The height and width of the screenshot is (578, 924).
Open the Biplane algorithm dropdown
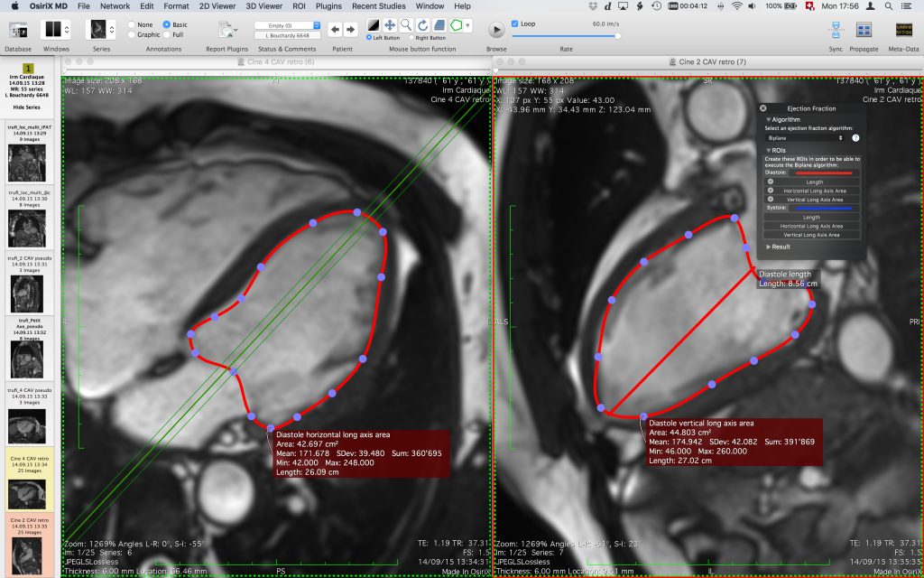pyautogui.click(x=805, y=138)
